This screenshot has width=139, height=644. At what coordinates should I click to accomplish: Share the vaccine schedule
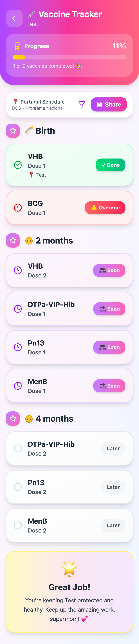point(109,104)
